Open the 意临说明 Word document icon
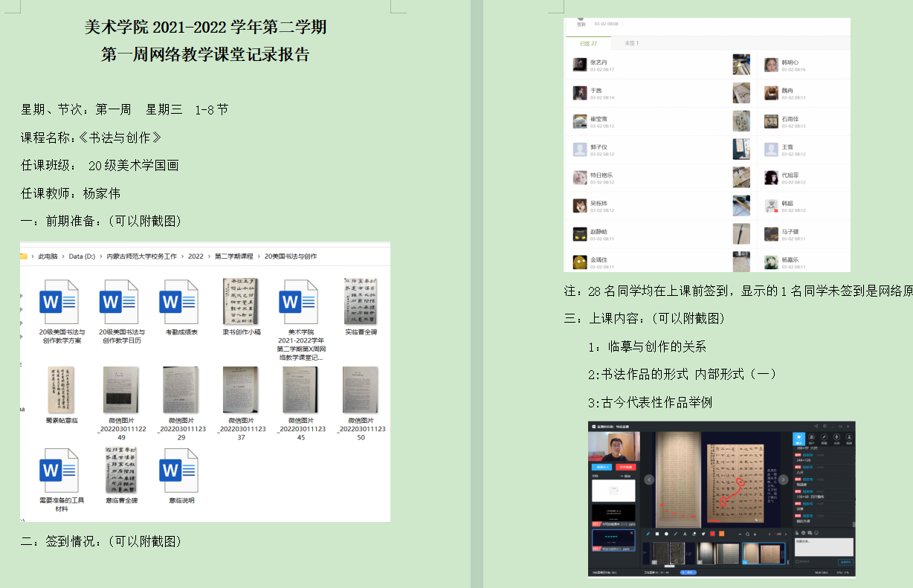 click(171, 471)
